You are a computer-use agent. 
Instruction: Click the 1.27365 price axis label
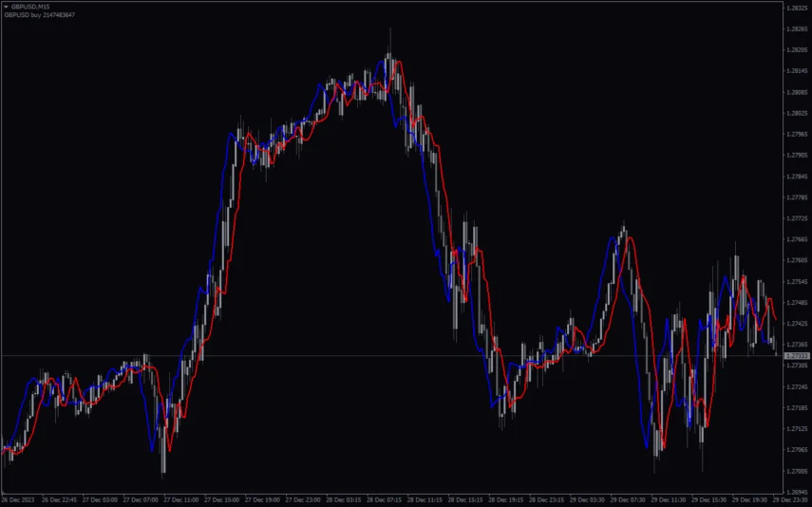point(795,345)
